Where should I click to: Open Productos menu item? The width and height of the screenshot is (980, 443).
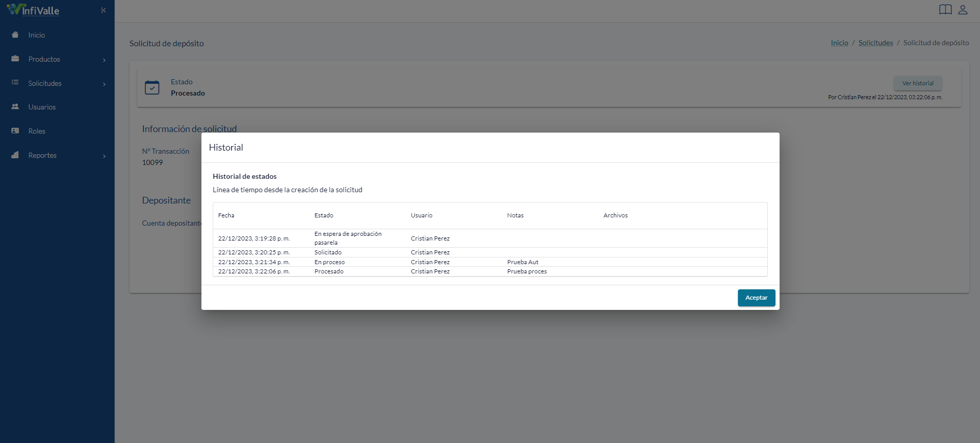coord(44,59)
